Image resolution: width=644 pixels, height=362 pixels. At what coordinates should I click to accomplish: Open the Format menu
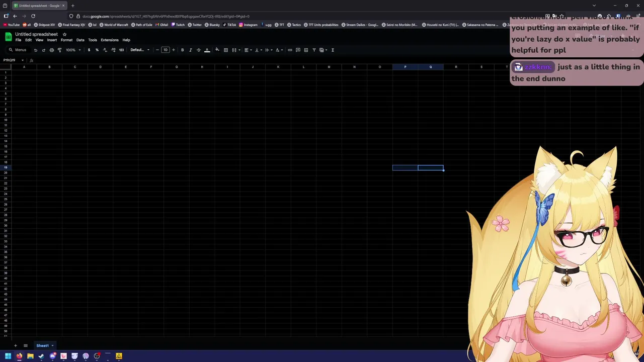point(66,40)
